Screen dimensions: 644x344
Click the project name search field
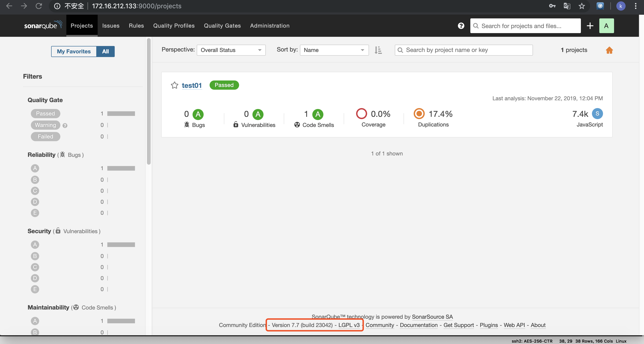[463, 50]
